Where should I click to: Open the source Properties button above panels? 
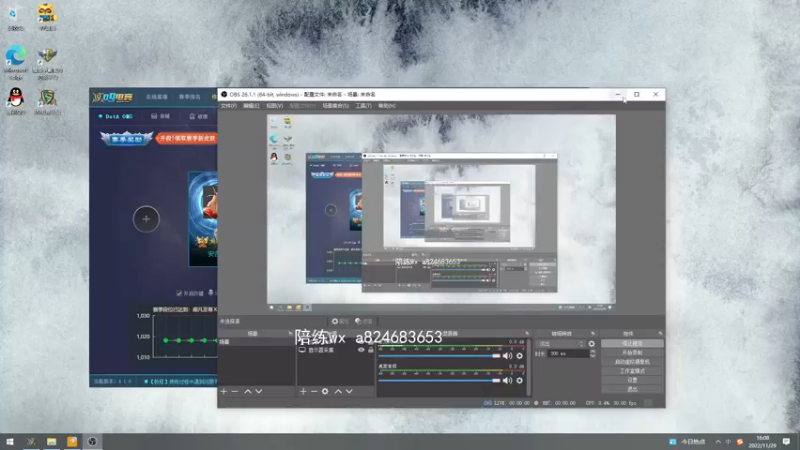pyautogui.click(x=340, y=321)
